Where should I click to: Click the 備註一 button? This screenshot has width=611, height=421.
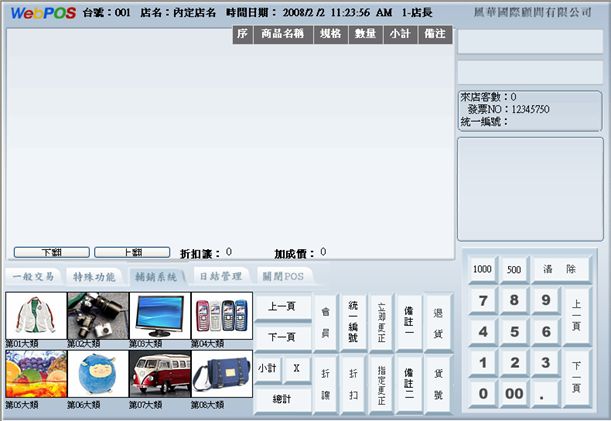pyautogui.click(x=409, y=322)
